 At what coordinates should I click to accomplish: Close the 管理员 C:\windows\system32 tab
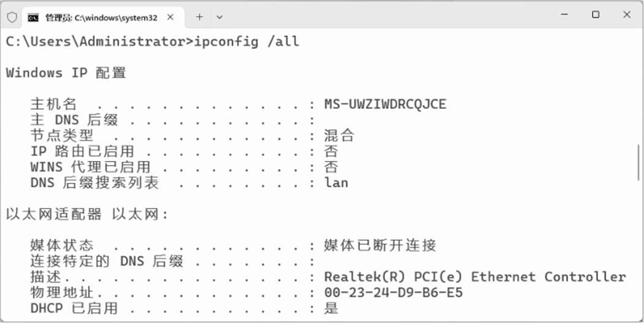pyautogui.click(x=171, y=17)
